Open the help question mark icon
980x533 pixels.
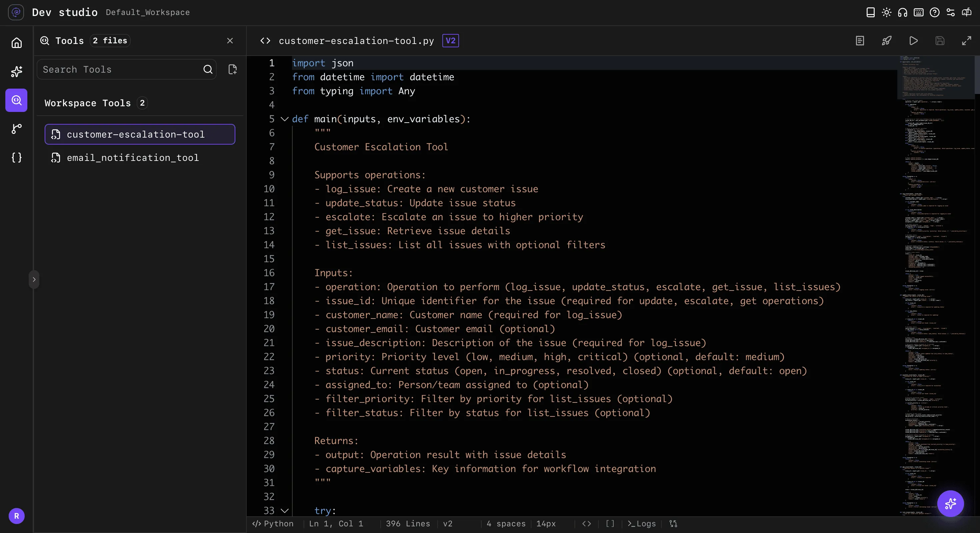point(934,13)
